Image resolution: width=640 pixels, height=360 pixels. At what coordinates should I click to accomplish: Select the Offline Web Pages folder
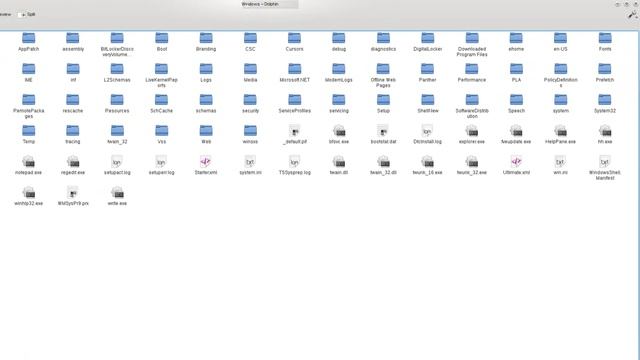[383, 69]
